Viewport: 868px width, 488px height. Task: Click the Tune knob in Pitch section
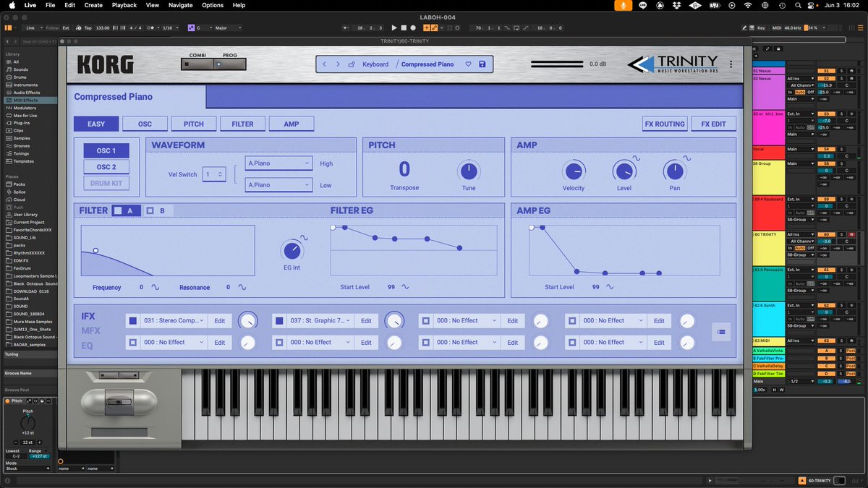click(469, 171)
